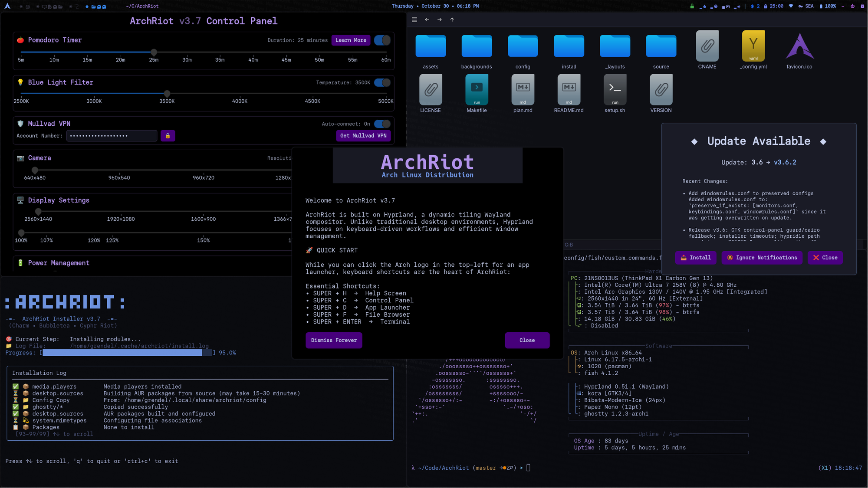Click Install on the Update Available dialog

point(696,258)
